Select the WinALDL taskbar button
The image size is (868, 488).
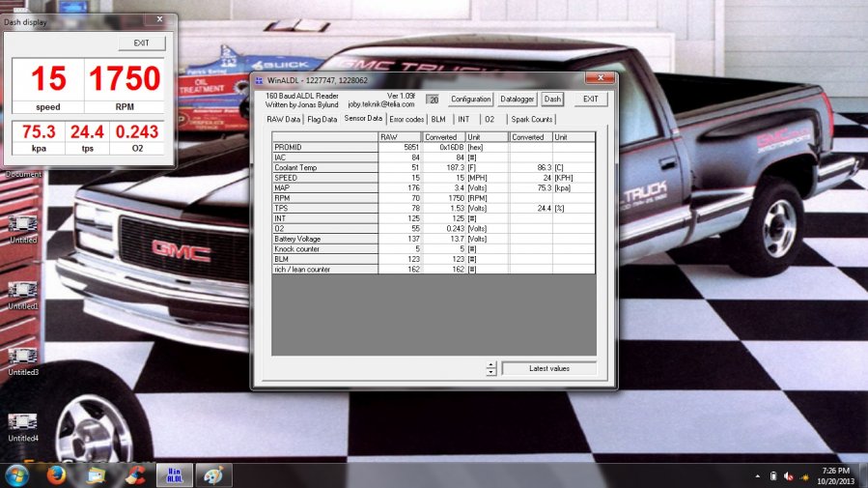175,475
